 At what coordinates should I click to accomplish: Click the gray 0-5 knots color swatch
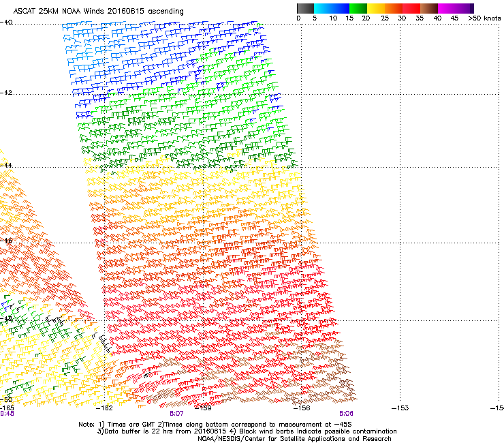coord(305,8)
